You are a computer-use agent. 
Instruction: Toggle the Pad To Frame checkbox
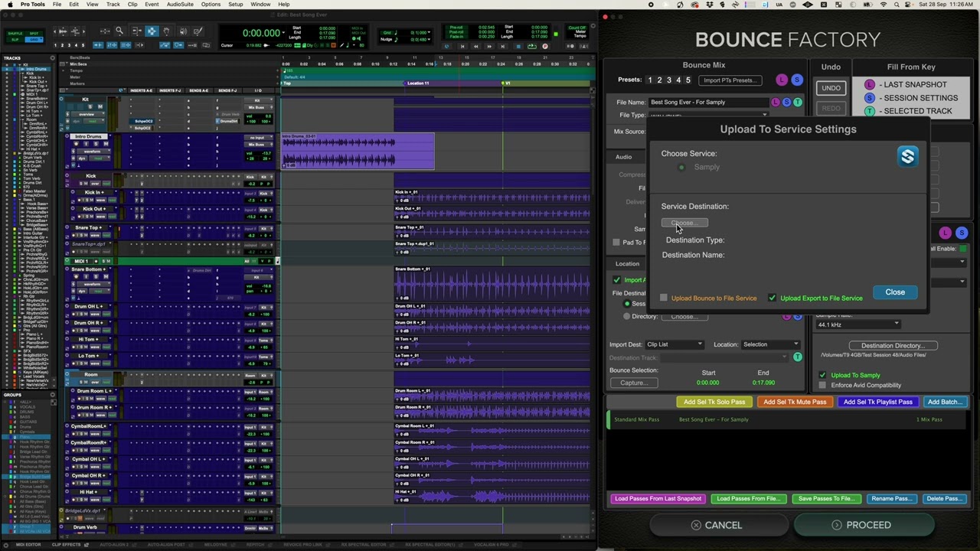click(616, 243)
